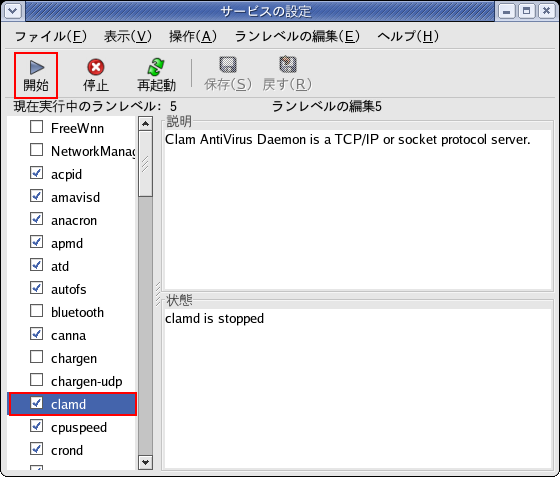This screenshot has width=560, height=477.
Task: Open the window menu icon in title bar
Action: [13, 11]
